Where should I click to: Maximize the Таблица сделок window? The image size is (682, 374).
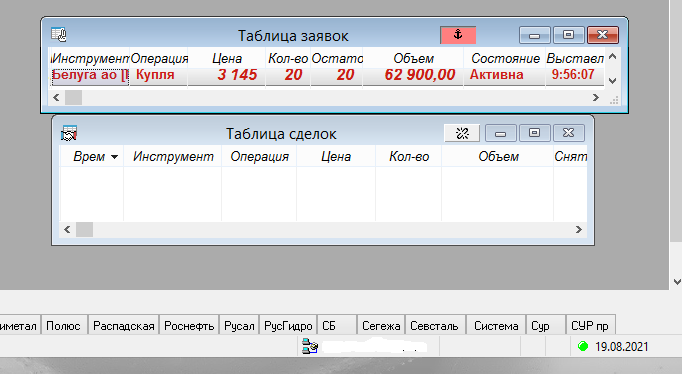(x=535, y=133)
